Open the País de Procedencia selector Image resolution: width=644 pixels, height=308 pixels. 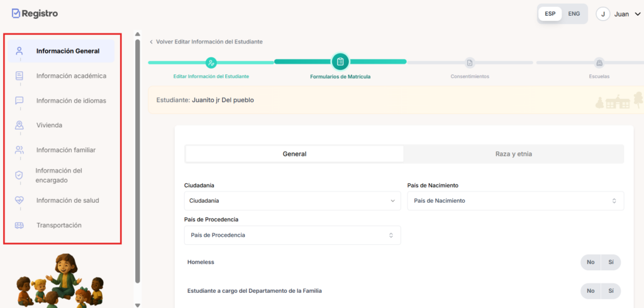[292, 235]
